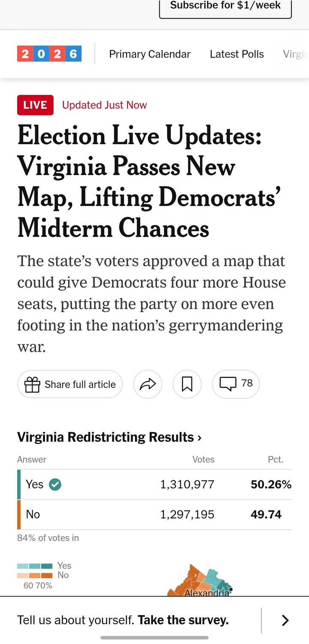Click the gift icon beside Share full article
This screenshot has height=644, width=309.
pos(32,385)
